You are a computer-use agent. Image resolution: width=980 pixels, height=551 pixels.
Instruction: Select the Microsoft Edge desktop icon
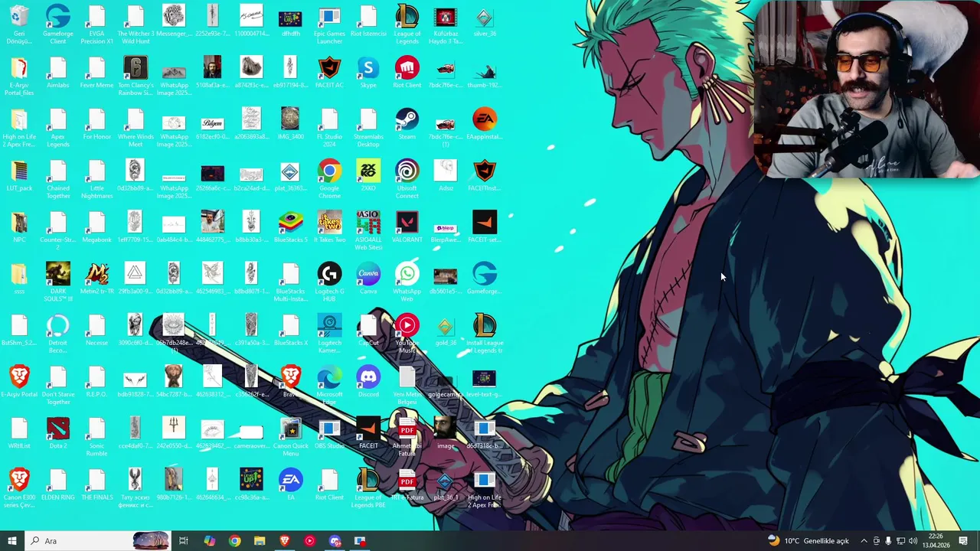[329, 385]
